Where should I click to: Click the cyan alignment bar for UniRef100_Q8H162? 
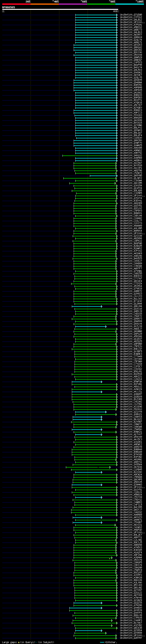[96, 47]
